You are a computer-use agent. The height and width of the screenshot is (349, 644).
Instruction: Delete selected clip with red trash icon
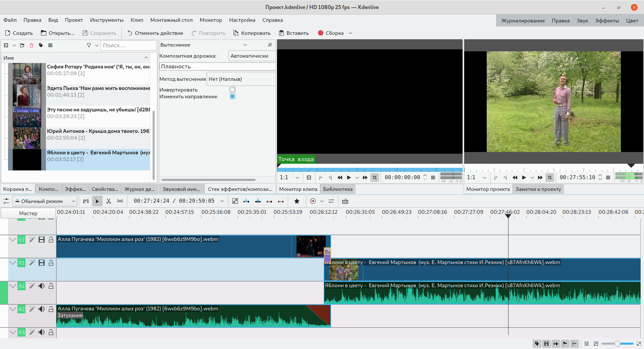click(32, 45)
